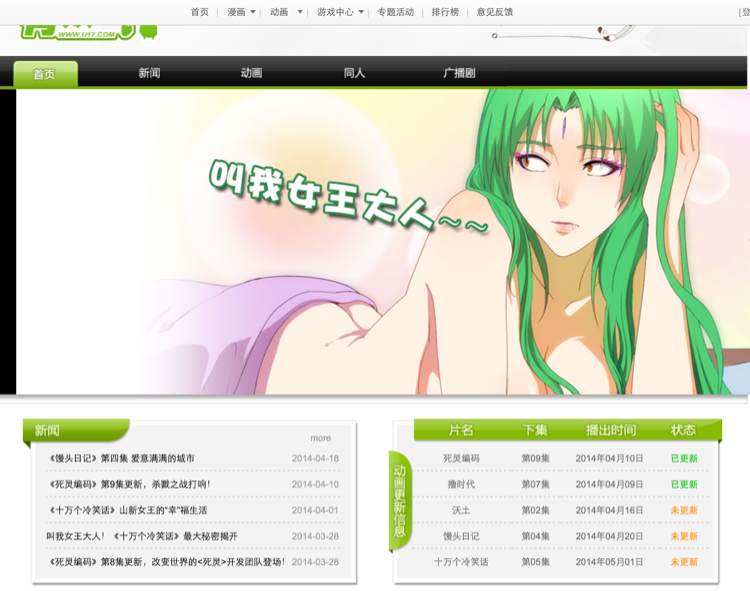The image size is (750, 591).
Task: Click 第04集 episode cell
Action: pos(535,536)
